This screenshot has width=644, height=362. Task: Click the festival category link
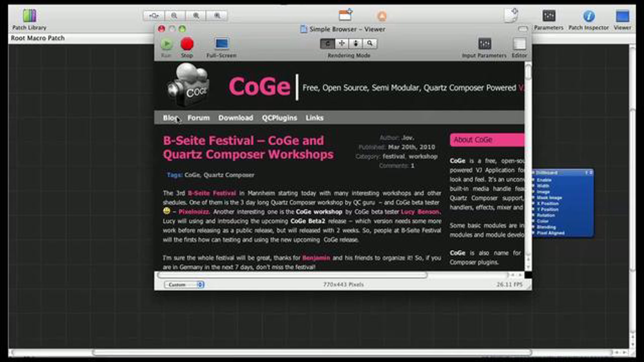394,156
